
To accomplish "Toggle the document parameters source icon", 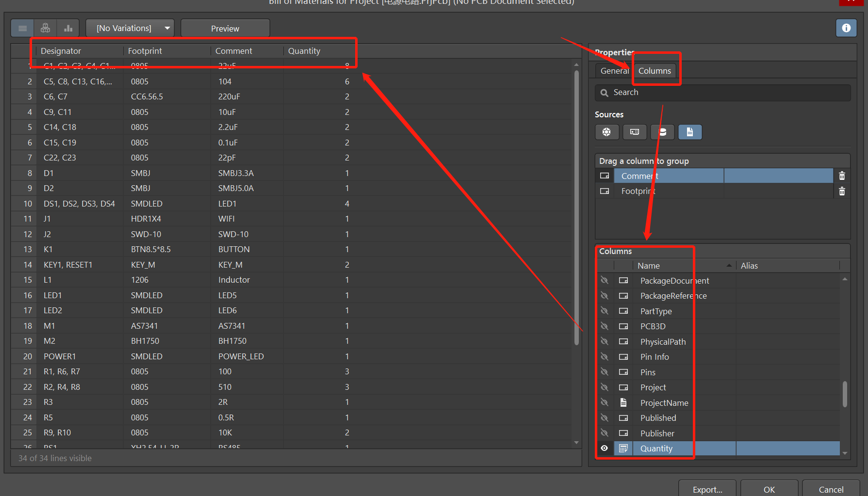I will click(x=690, y=132).
